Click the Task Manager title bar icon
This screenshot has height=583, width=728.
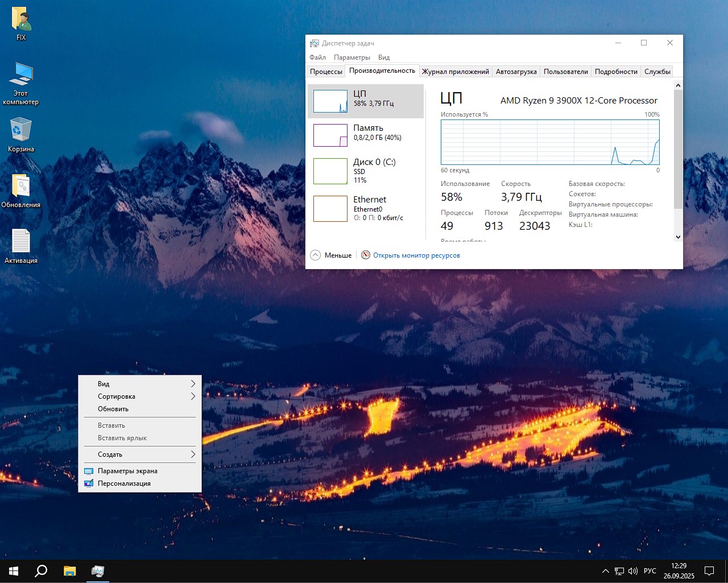314,43
